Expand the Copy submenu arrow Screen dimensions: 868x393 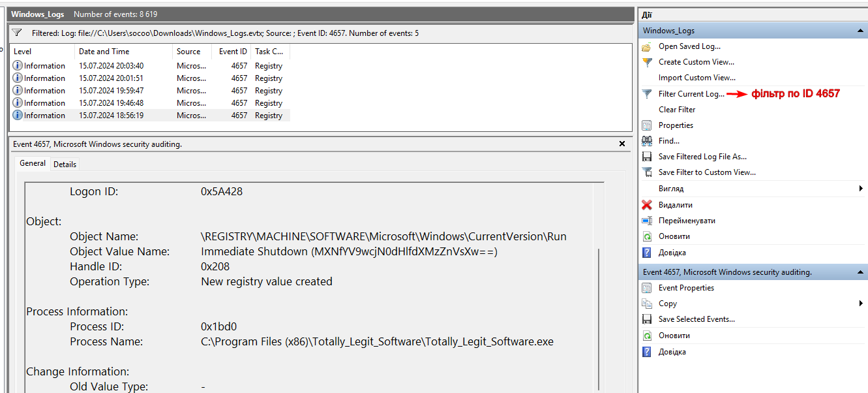pyautogui.click(x=861, y=304)
